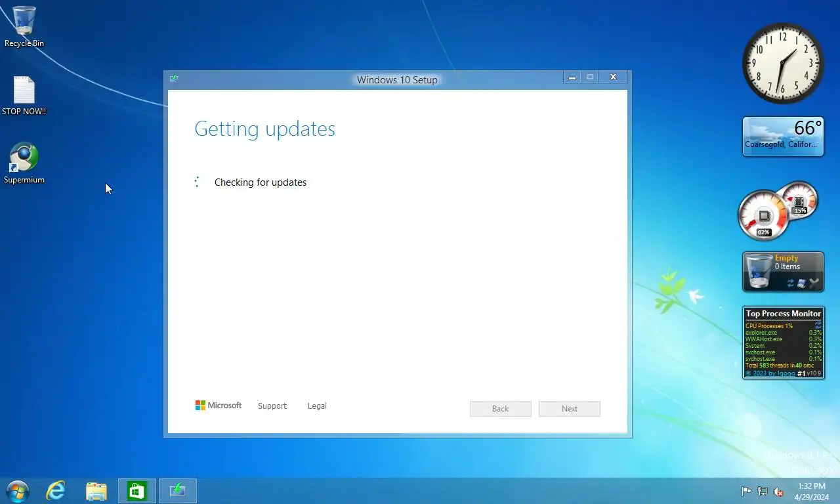Viewport: 840px width, 504px height.
Task: Click the System process row
Action: coord(784,346)
